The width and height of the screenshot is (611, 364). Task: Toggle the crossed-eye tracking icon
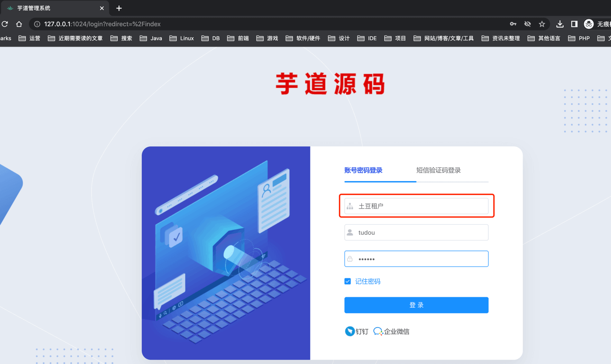click(527, 24)
